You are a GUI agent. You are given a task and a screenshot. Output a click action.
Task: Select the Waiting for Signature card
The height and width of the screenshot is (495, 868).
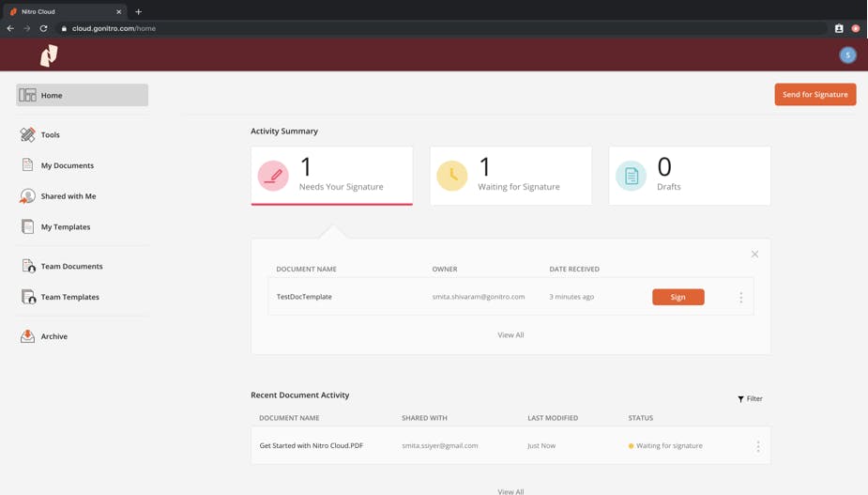pyautogui.click(x=510, y=176)
